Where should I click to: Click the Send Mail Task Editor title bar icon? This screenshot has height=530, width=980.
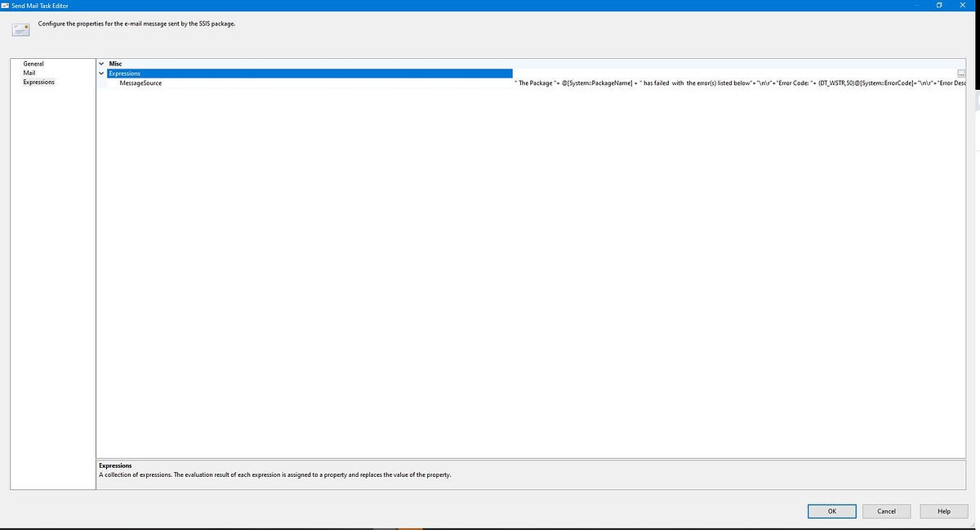(x=7, y=5)
